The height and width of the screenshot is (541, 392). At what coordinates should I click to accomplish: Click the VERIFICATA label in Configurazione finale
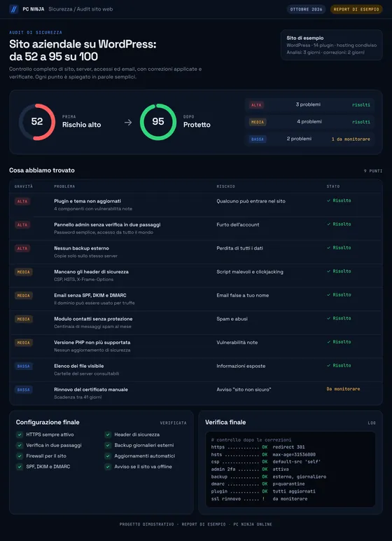tap(173, 423)
